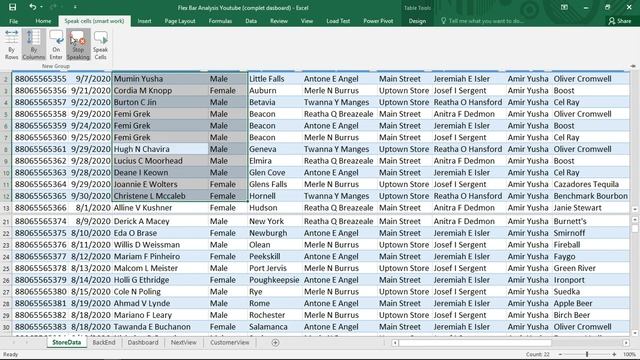Click the Undo icon in the quick access toolbar

pyautogui.click(x=32, y=7)
